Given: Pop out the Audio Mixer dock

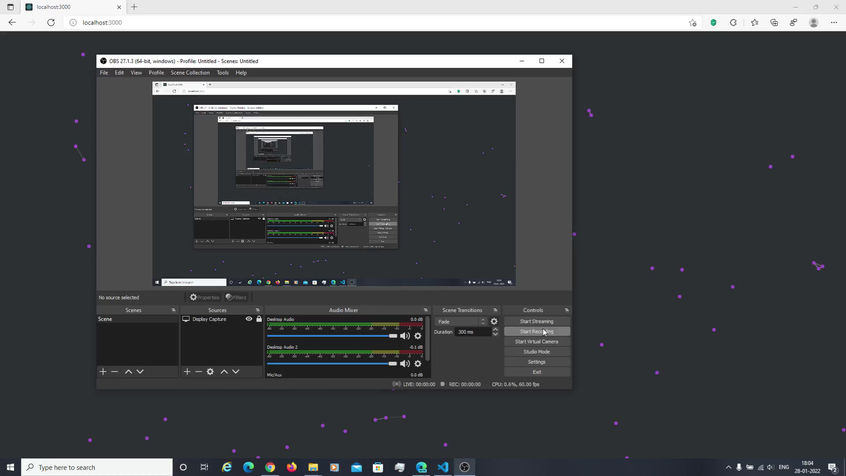Looking at the screenshot, I should pos(425,310).
